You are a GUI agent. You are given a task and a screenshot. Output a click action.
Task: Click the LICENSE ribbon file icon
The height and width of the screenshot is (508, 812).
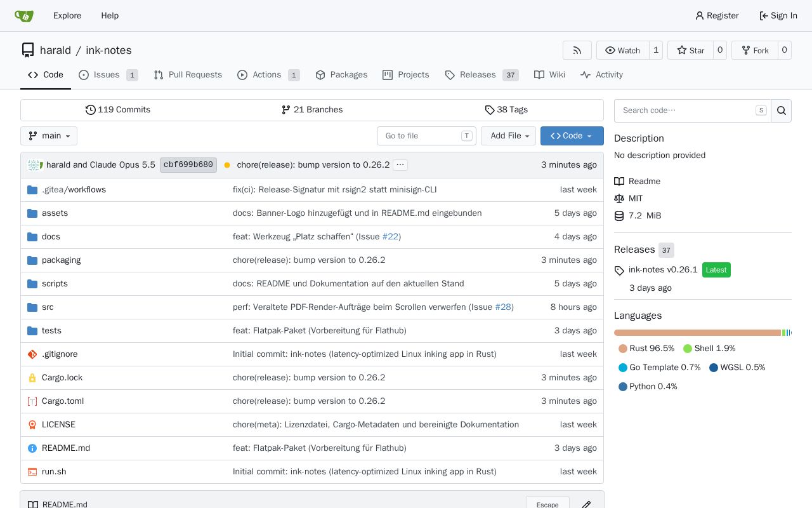pos(32,425)
